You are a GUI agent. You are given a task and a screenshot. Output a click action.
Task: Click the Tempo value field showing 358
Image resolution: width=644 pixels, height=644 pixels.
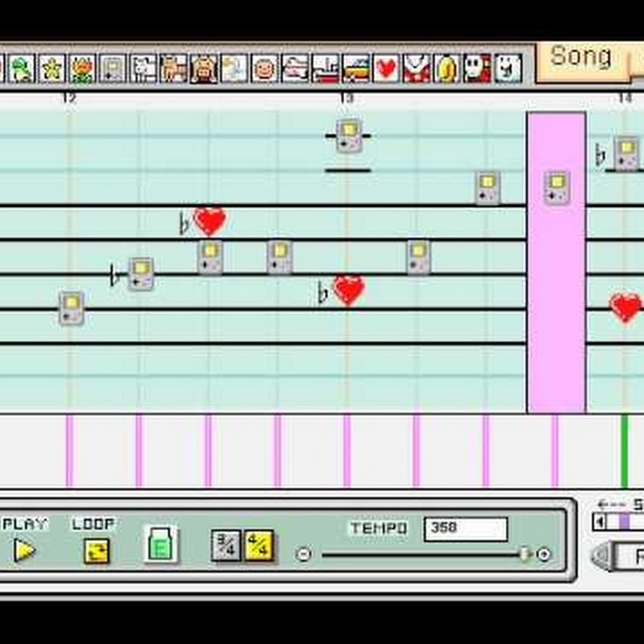coord(466,529)
